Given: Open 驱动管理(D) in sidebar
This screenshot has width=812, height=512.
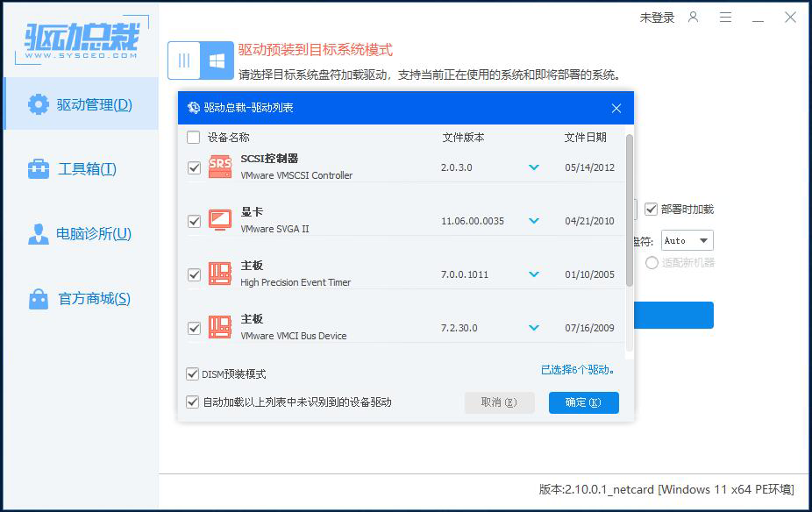Looking at the screenshot, I should (x=81, y=104).
